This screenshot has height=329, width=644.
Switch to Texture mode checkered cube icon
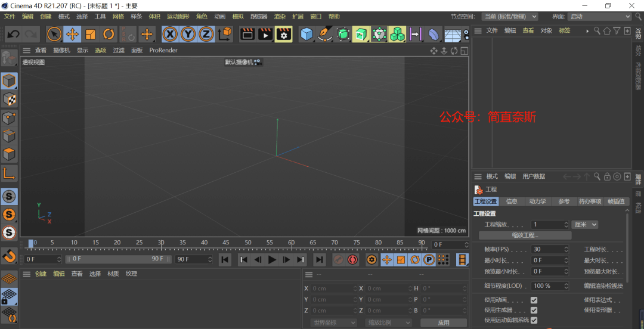coord(10,100)
